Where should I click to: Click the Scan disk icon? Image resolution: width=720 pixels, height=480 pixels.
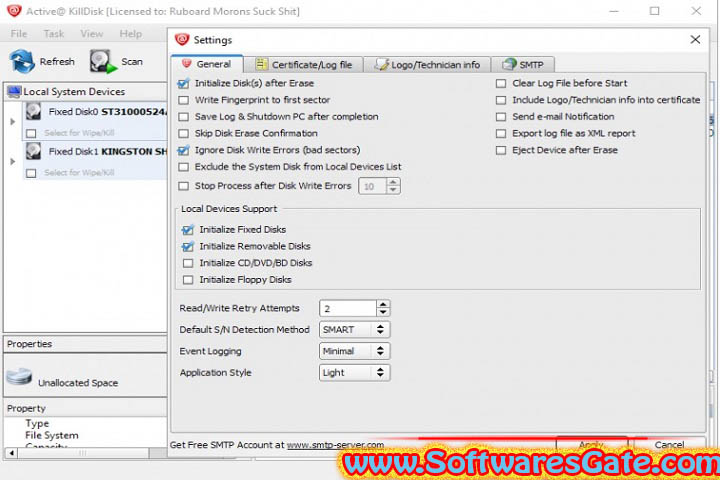click(103, 62)
